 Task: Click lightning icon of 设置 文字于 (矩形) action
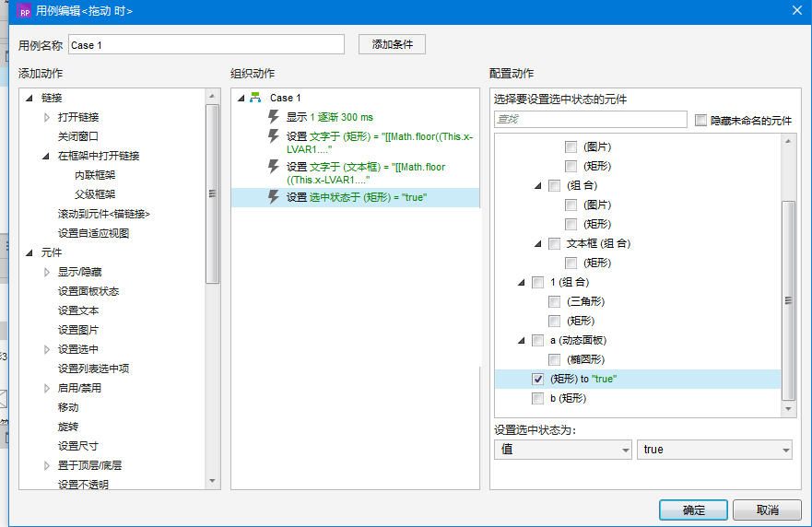coord(273,136)
